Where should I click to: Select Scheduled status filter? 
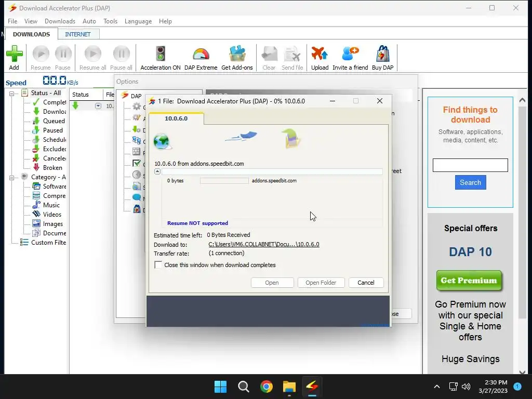click(x=49, y=139)
